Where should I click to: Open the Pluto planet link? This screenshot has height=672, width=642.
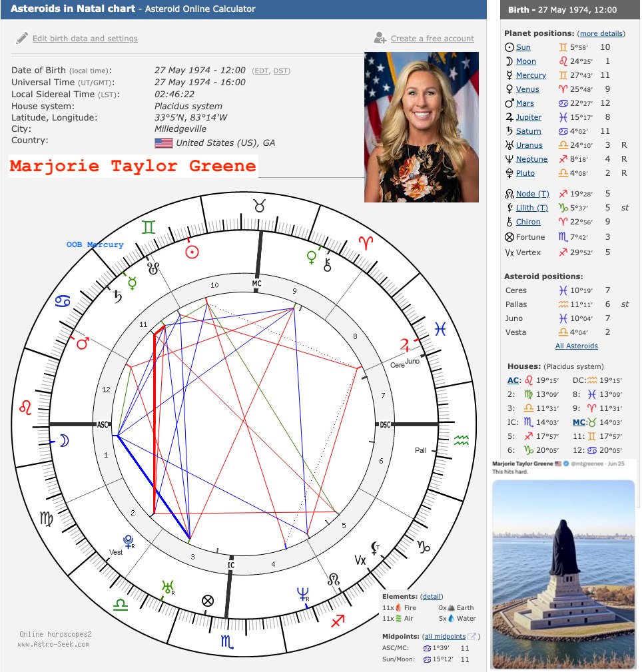pos(525,173)
